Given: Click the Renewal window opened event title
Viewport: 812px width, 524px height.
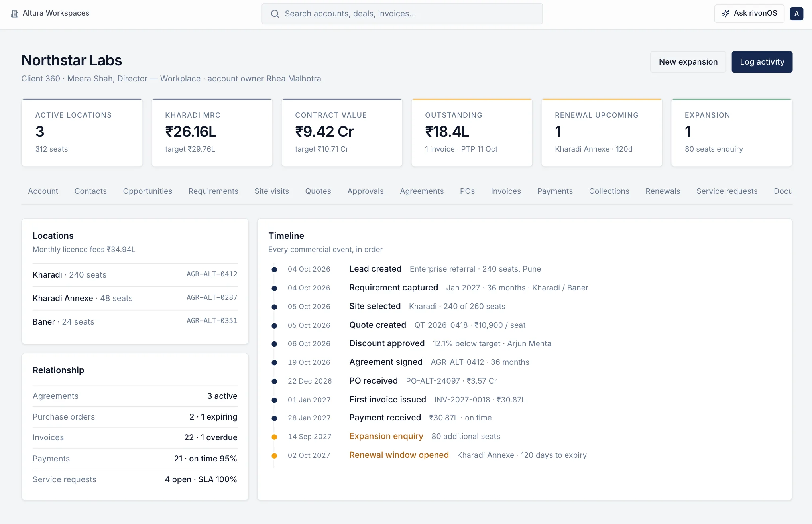Looking at the screenshot, I should pos(399,455).
